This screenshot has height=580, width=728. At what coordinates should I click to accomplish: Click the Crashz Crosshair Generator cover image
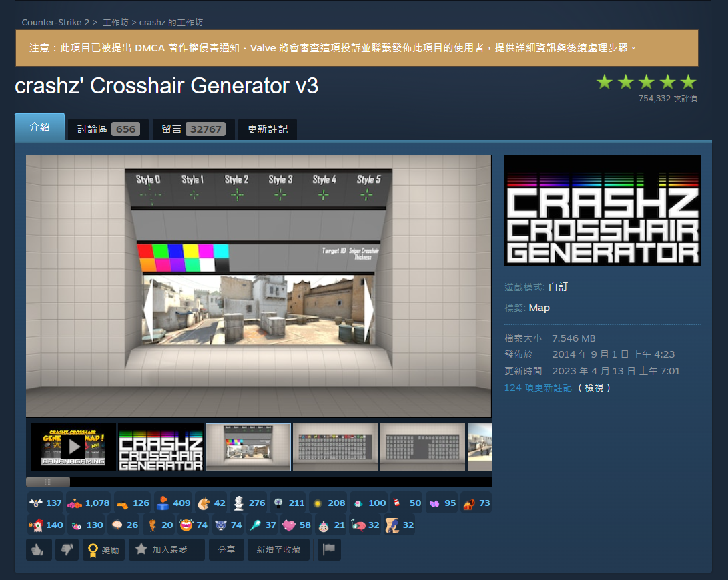click(603, 210)
